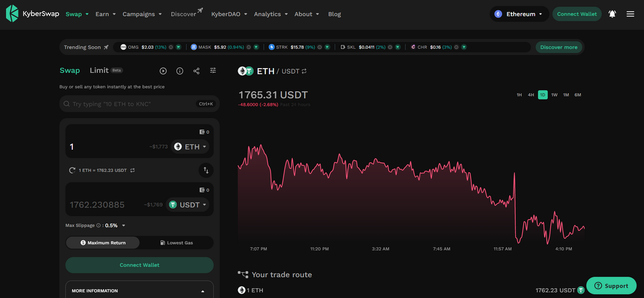Open the info icon next to CHR
The height and width of the screenshot is (298, 644).
pyautogui.click(x=456, y=47)
